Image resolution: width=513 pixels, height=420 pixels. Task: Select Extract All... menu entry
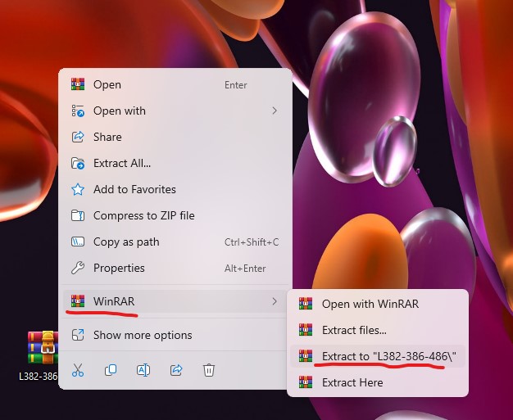click(122, 163)
